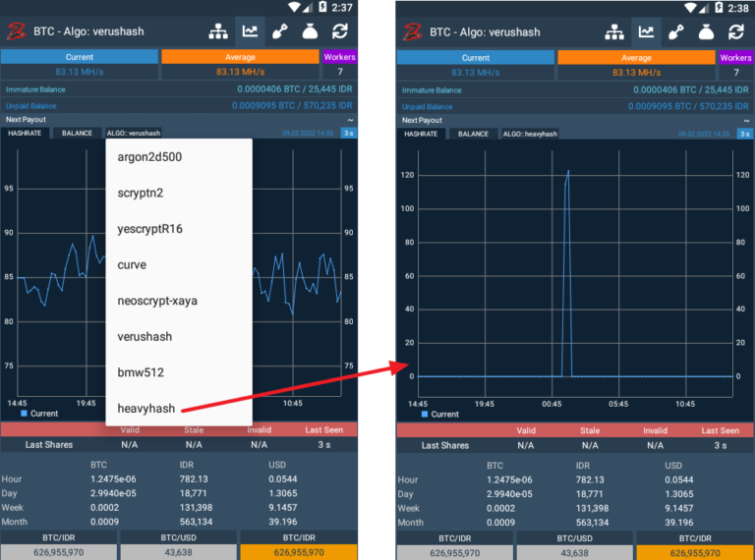This screenshot has height=560, width=755.
Task: Toggle Current series legend in left chart
Action: tap(39, 414)
